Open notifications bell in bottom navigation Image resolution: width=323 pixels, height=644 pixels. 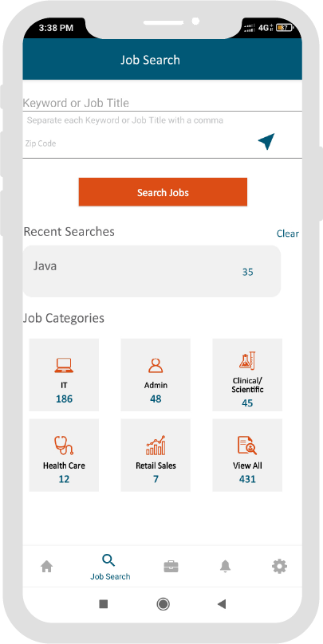pyautogui.click(x=225, y=567)
